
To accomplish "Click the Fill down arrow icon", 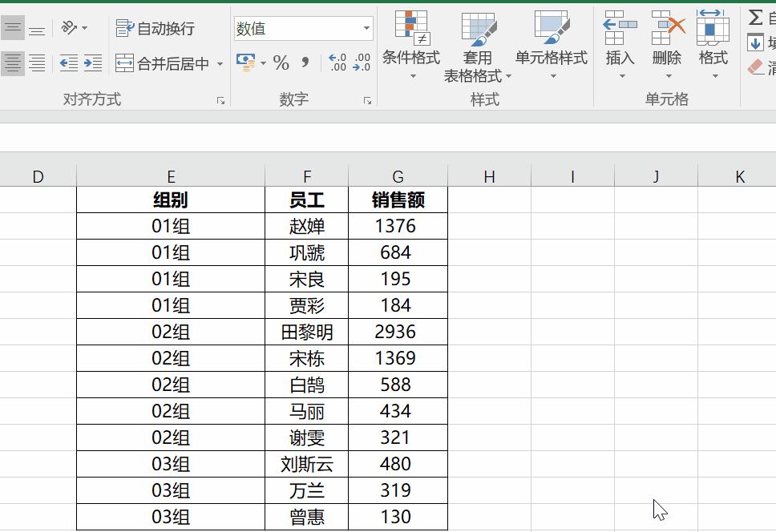I will [x=756, y=42].
